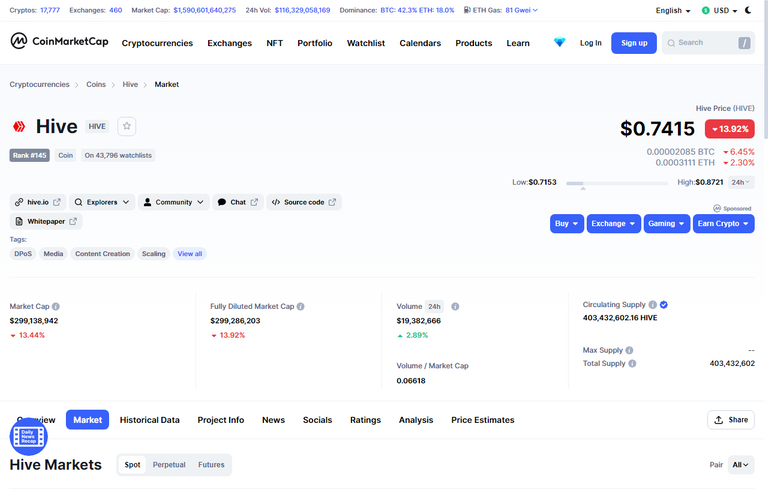This screenshot has height=494, width=768.
Task: Select Perpetual markets option
Action: pyautogui.click(x=169, y=465)
